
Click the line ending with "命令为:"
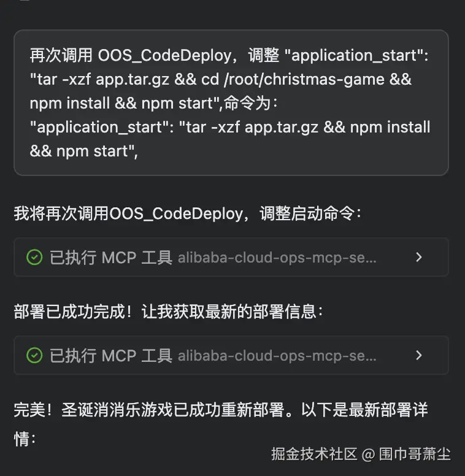pos(153,104)
